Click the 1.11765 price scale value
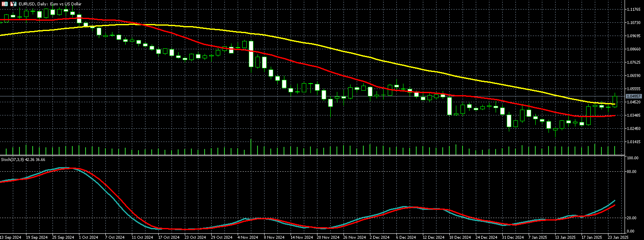The width and height of the screenshot is (644, 240). (633, 9)
